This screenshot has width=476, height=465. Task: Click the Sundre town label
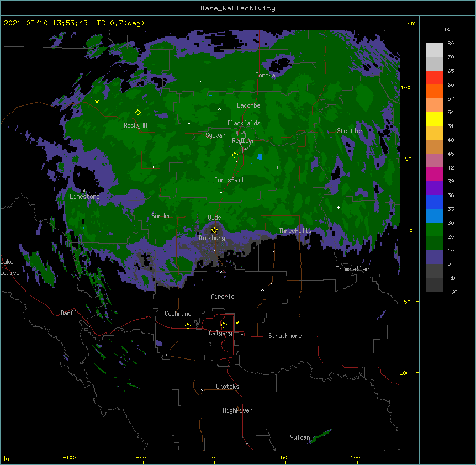click(x=161, y=216)
